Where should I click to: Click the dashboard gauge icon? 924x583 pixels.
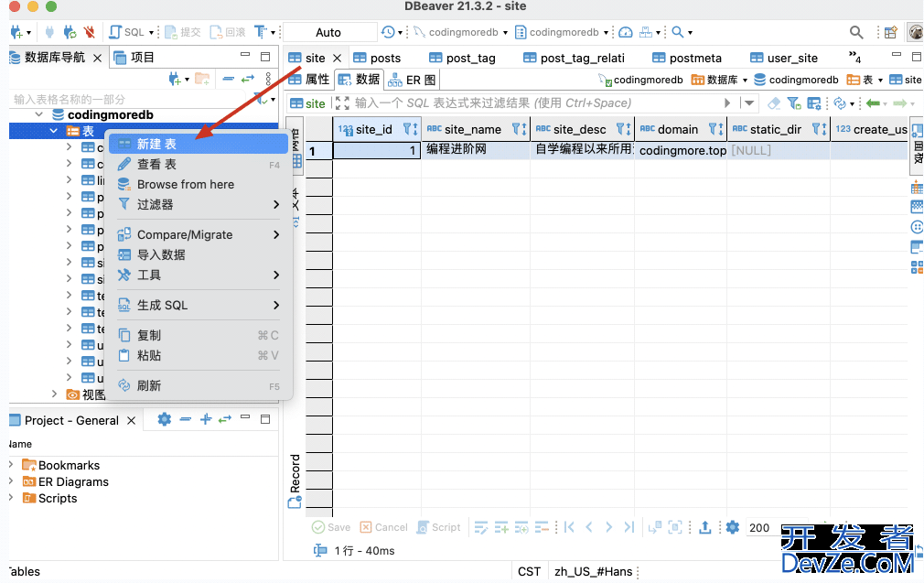coord(626,32)
